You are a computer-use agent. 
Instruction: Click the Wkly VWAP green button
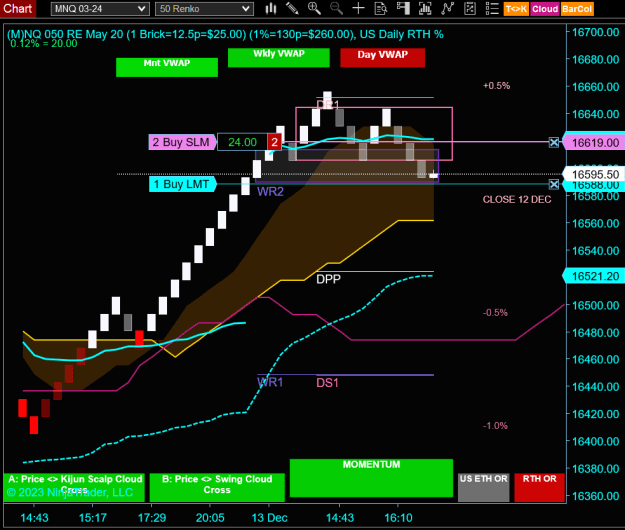tap(279, 57)
